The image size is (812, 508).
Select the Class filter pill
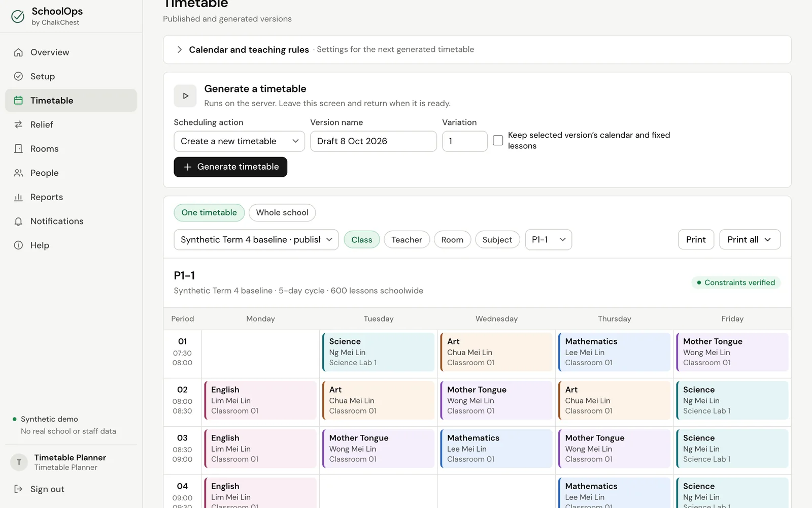[362, 240]
